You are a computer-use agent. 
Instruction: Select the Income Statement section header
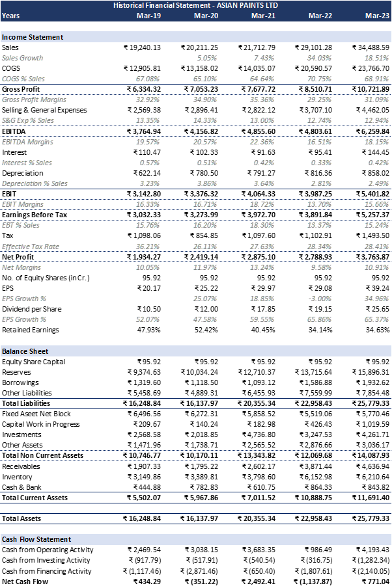tap(33, 37)
